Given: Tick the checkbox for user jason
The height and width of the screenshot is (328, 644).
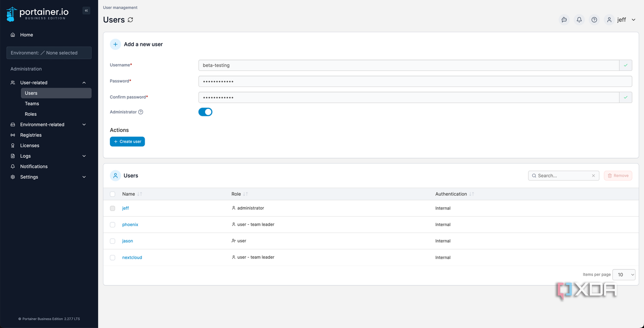Looking at the screenshot, I should pos(112,241).
